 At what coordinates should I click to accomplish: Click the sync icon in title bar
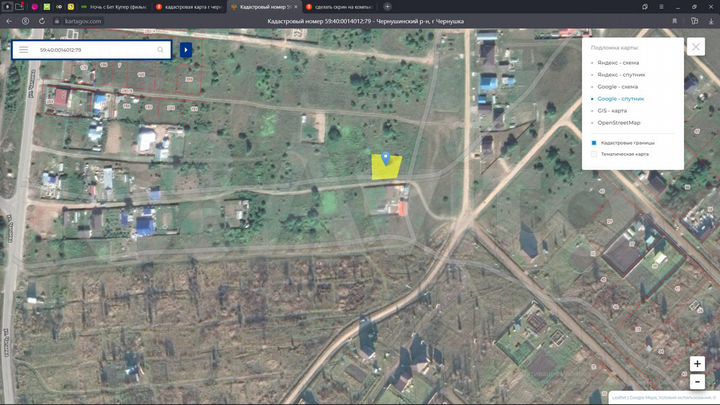(645, 7)
